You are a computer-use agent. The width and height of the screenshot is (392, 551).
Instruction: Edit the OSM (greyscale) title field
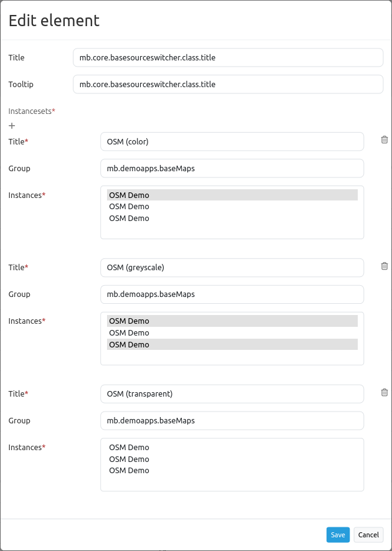click(x=231, y=268)
